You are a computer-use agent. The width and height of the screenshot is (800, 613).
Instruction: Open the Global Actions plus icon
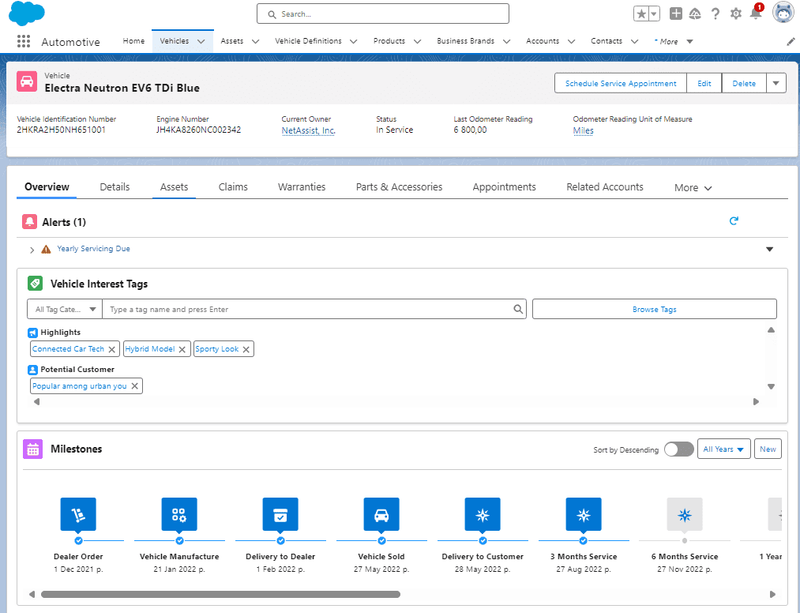pyautogui.click(x=676, y=14)
